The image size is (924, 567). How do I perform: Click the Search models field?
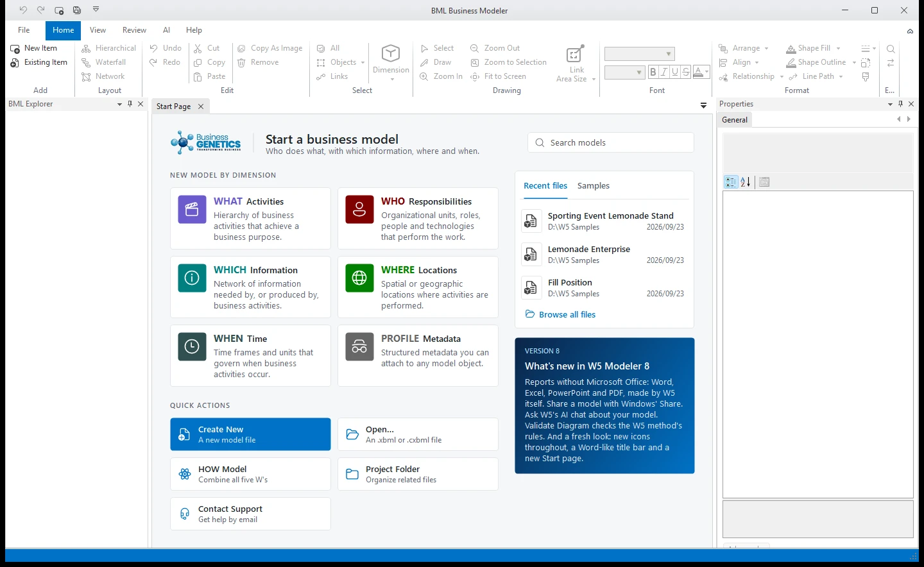point(611,143)
